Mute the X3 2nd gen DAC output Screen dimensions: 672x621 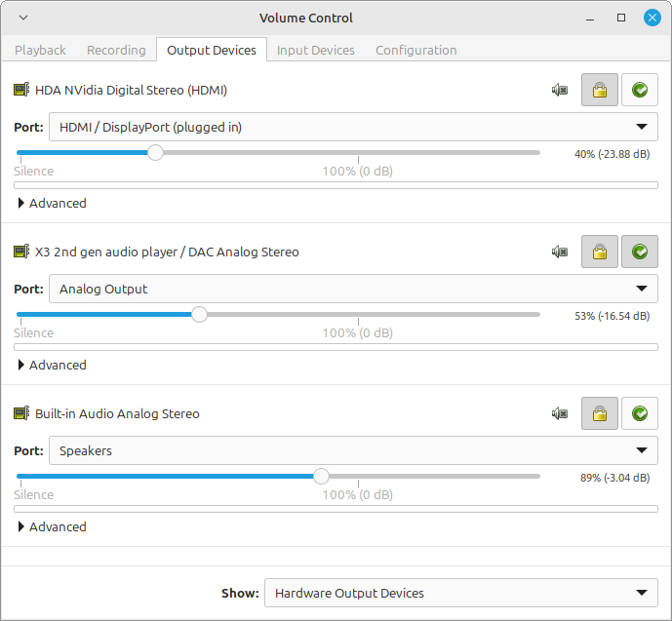click(x=560, y=252)
